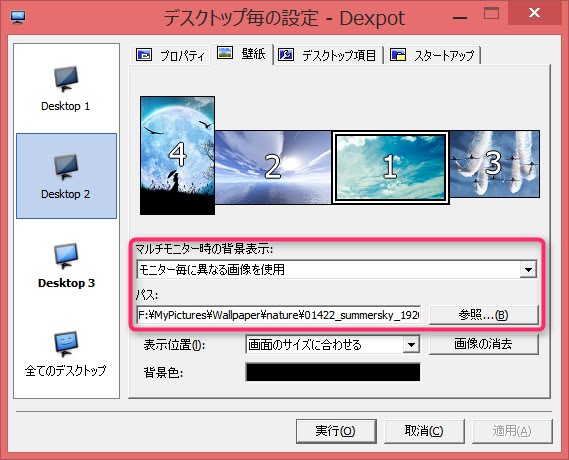Click the black 背景色 color swatch

[x=333, y=372]
